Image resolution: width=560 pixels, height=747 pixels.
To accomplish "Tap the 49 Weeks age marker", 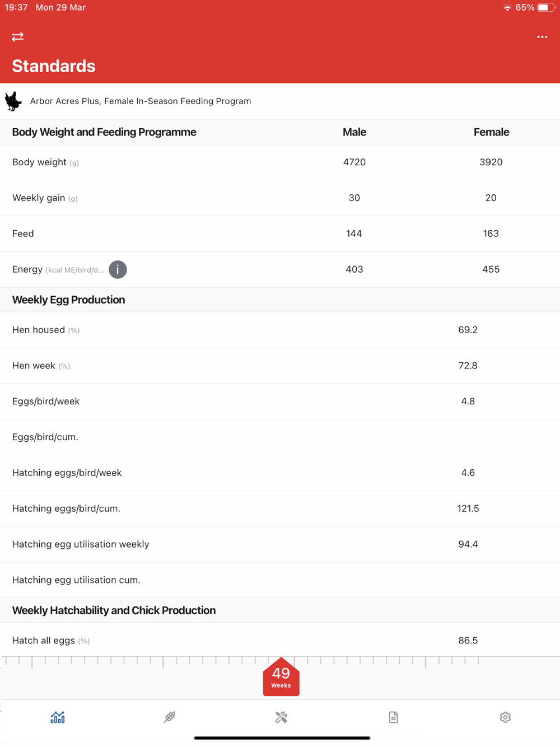I will (281, 678).
